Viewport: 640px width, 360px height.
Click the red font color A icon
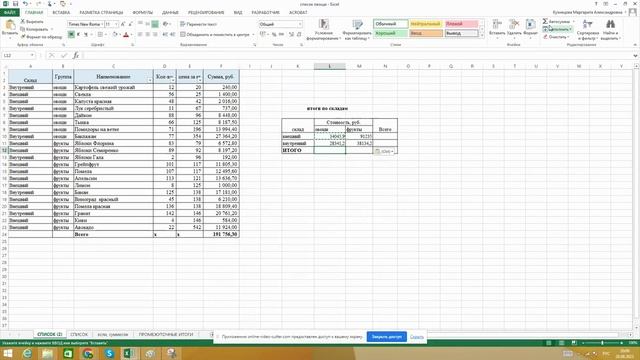click(x=126, y=35)
